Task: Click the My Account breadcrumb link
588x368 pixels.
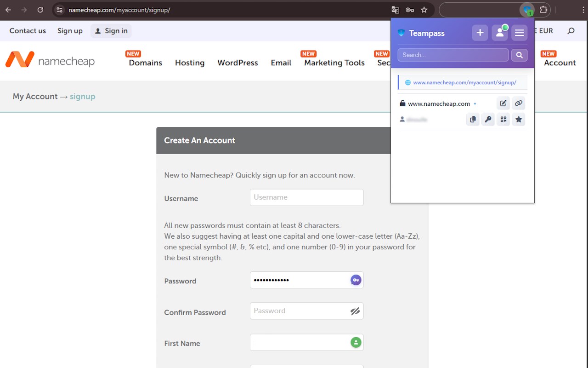Action: coord(35,97)
